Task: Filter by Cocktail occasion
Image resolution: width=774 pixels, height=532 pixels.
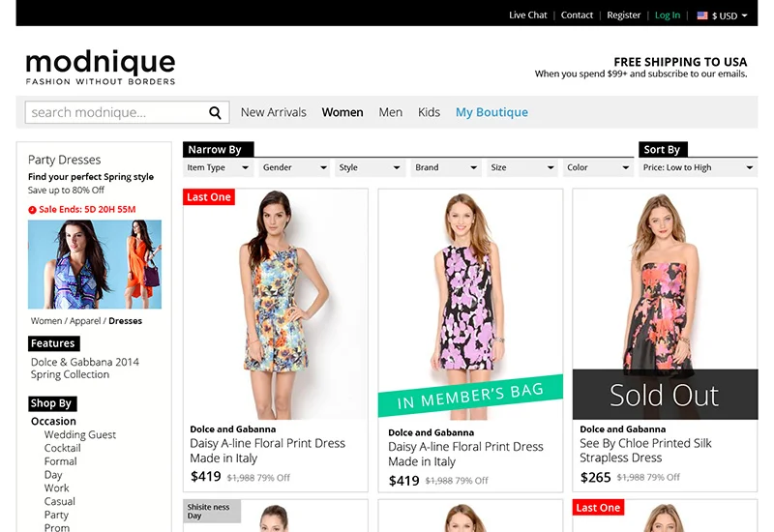Action: pyautogui.click(x=62, y=448)
